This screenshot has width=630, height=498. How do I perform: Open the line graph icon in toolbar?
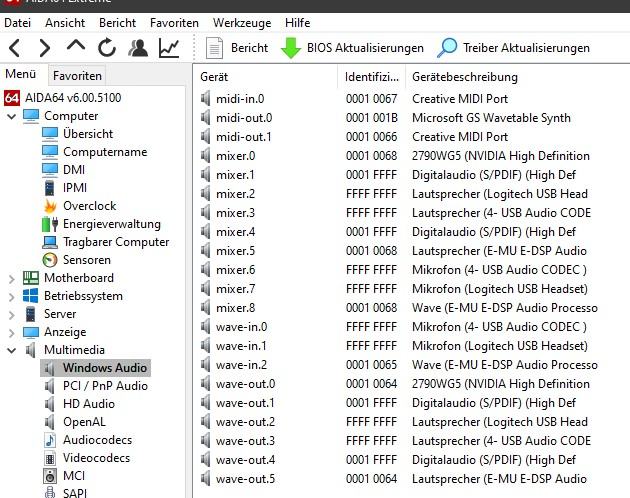169,48
